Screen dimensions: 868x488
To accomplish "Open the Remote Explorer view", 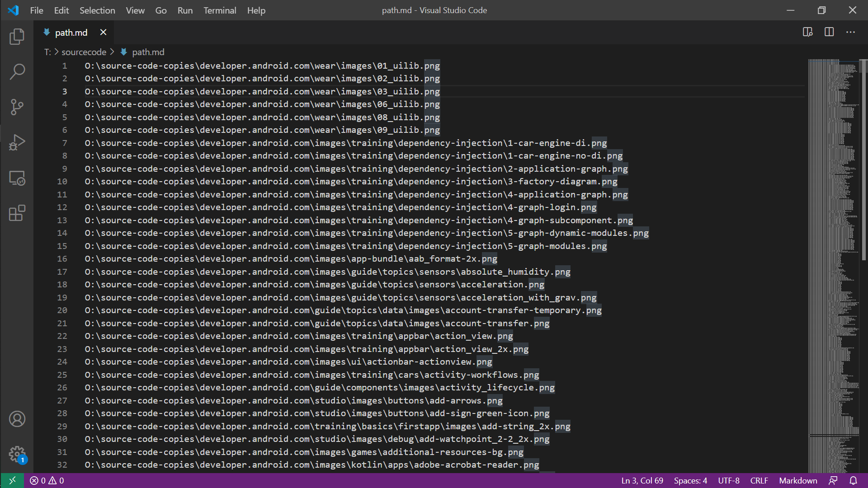I will point(17,178).
